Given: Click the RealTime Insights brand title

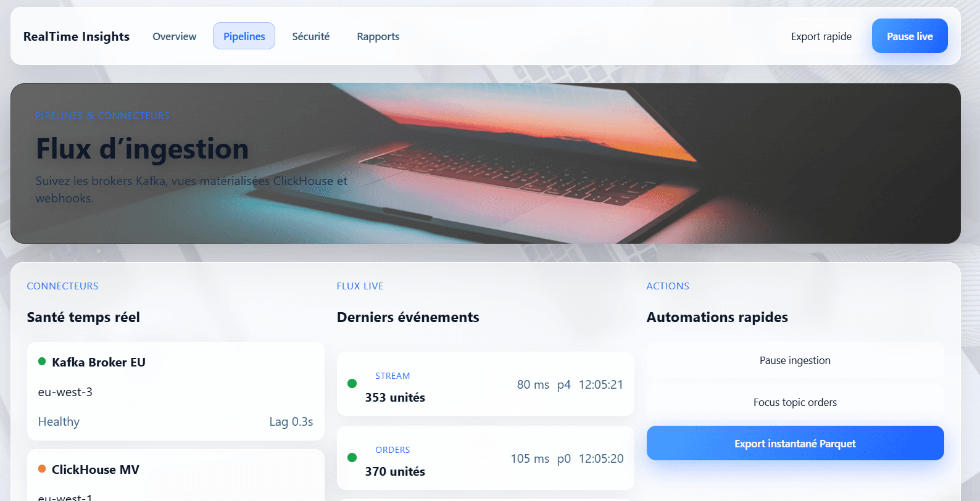Looking at the screenshot, I should 77,36.
